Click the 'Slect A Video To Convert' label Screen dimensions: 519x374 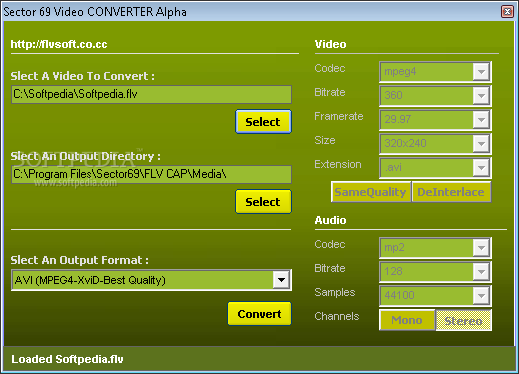(x=82, y=76)
